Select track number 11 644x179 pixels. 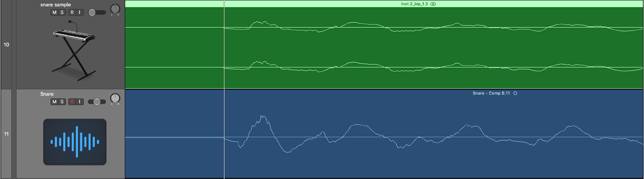pos(6,134)
